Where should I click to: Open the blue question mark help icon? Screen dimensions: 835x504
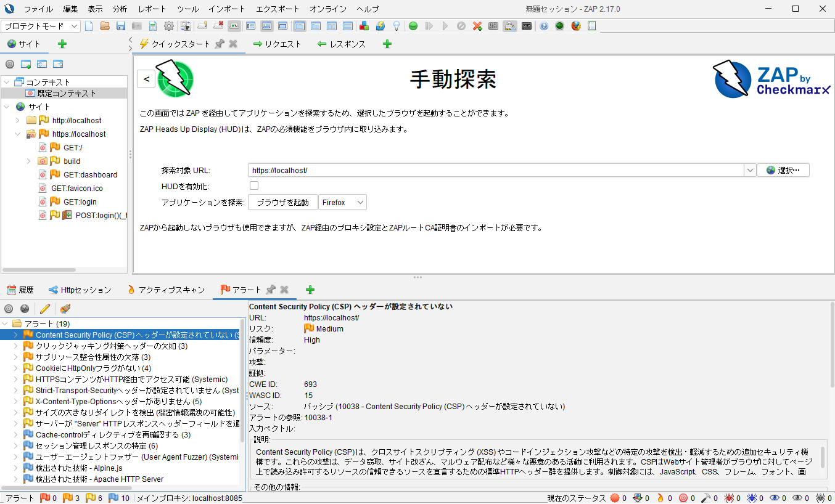(544, 26)
